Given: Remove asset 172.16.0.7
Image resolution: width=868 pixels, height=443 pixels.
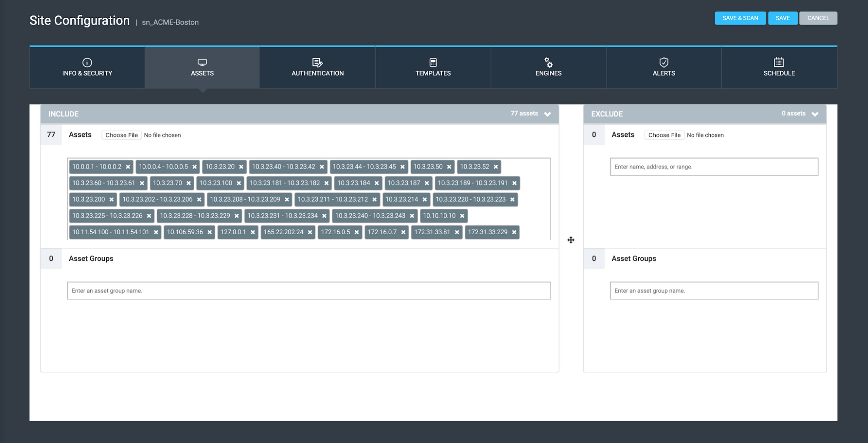Looking at the screenshot, I should 403,233.
